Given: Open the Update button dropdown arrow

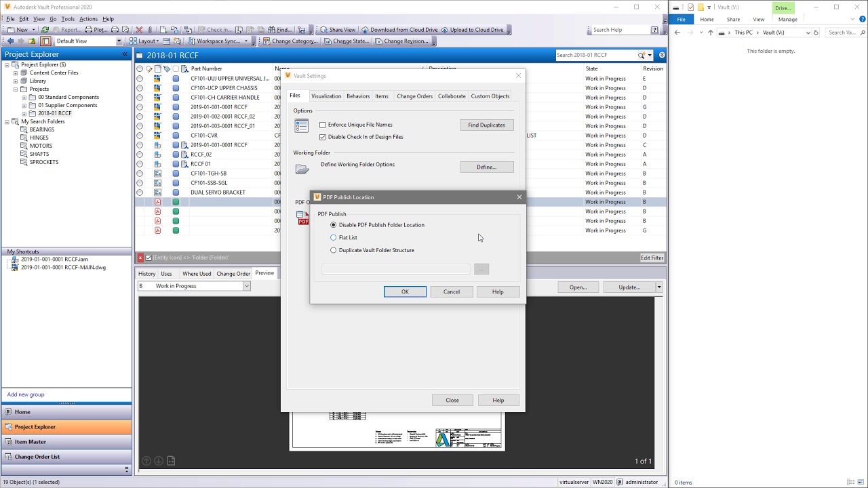Looking at the screenshot, I should (x=658, y=287).
